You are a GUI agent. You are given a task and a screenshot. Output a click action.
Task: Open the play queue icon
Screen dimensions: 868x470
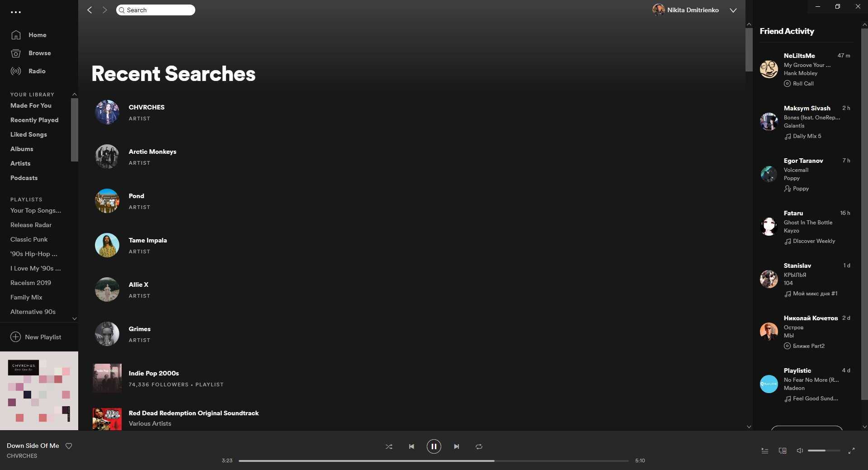(x=765, y=451)
